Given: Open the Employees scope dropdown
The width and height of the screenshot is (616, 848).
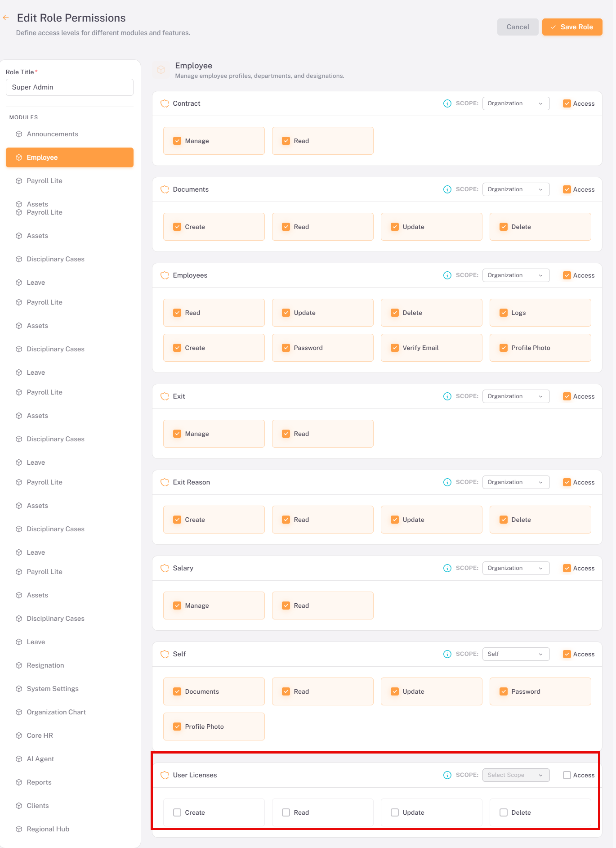Looking at the screenshot, I should coord(516,275).
